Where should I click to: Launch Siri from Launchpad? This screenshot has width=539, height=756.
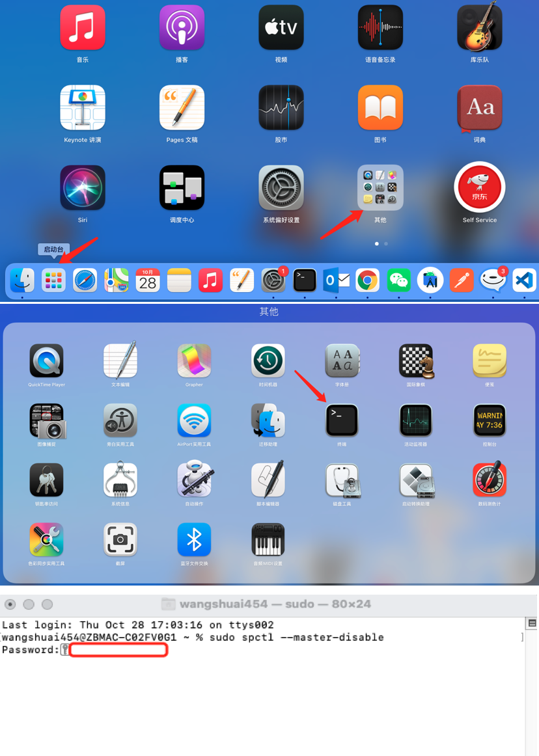coord(83,187)
